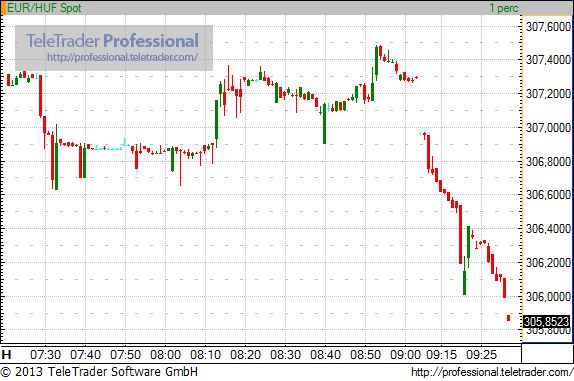The image size is (574, 381).
Task: Click the 307,4000 price axis label
Action: tap(548, 59)
